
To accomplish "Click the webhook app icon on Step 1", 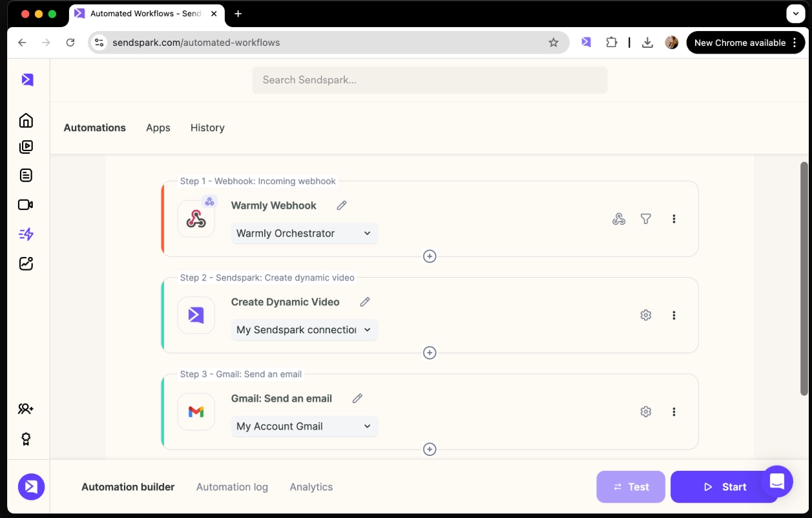I will click(196, 219).
